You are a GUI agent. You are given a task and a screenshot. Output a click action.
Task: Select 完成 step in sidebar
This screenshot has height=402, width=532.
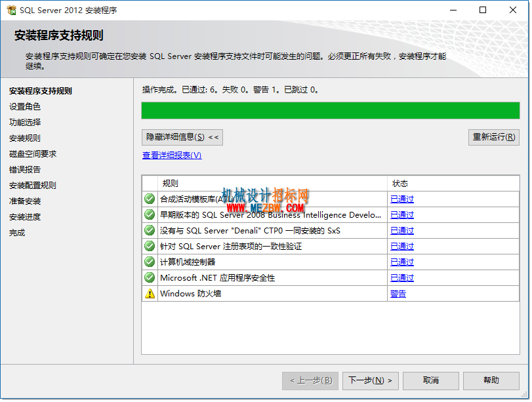[x=17, y=233]
